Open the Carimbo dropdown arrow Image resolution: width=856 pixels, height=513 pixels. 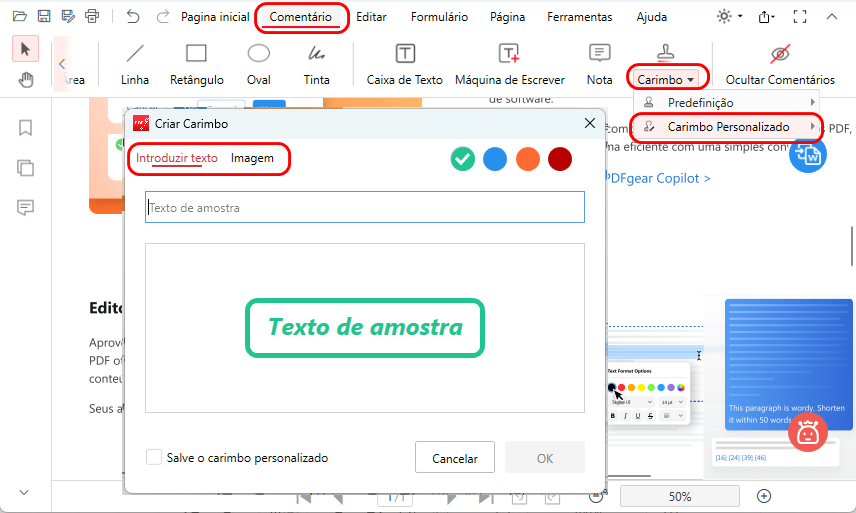[691, 80]
